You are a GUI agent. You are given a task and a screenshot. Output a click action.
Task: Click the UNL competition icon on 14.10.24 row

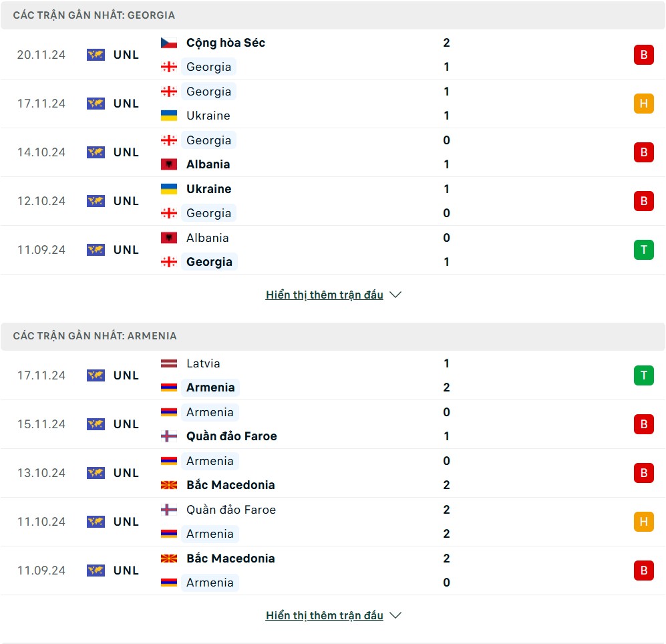[x=96, y=152]
